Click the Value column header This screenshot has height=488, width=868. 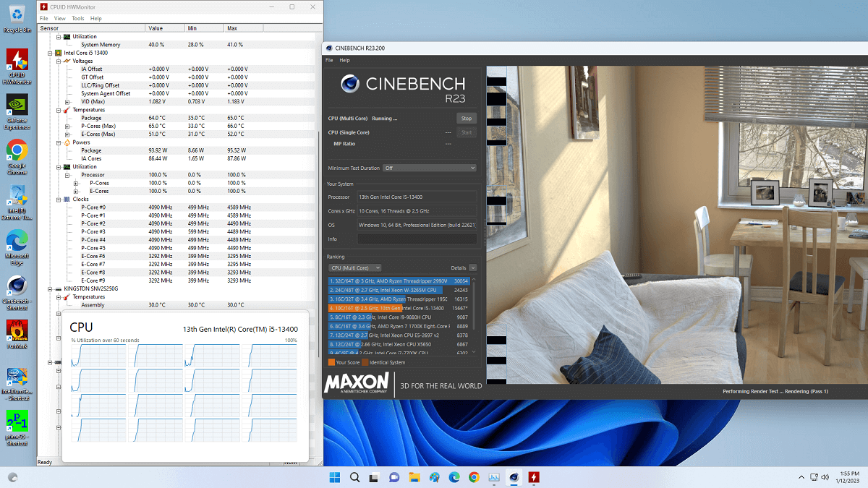(x=164, y=28)
